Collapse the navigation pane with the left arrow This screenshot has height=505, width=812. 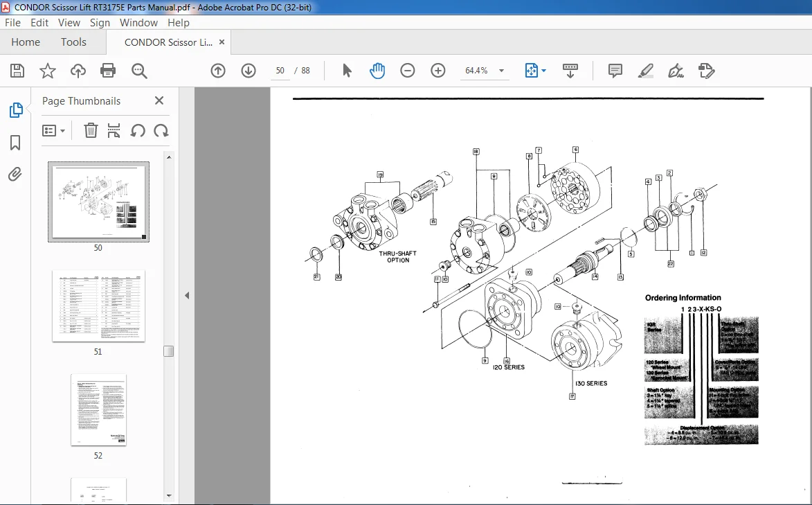pos(187,296)
